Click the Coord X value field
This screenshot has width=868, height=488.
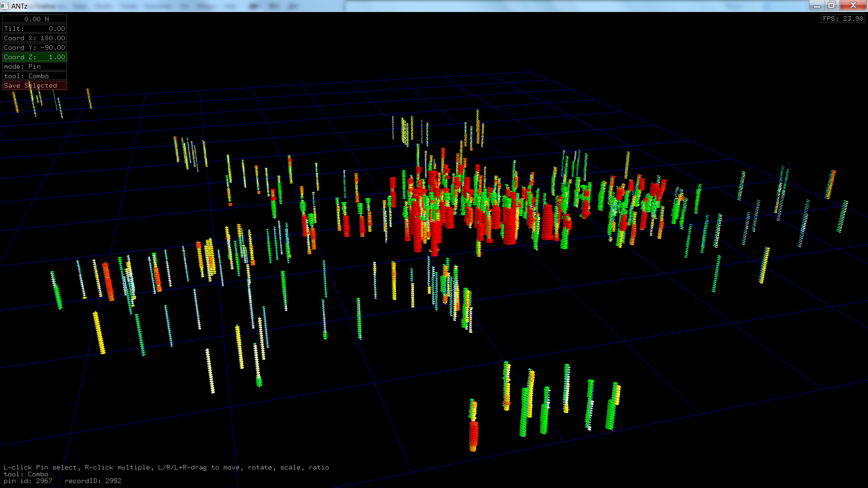[34, 38]
